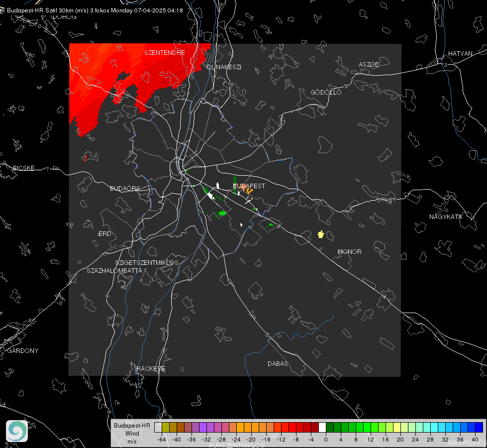The width and height of the screenshot is (487, 448).
Task: Select the white zero-velocity legend swatch
Action: [x=322, y=428]
